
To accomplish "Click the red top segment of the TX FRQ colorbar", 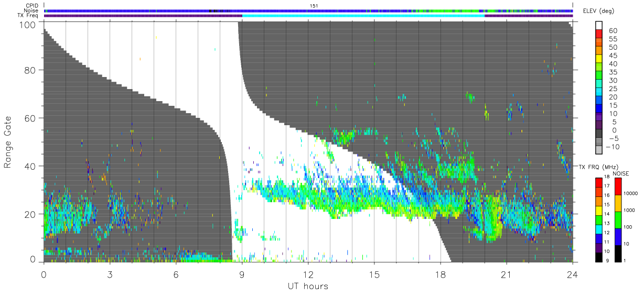I will click(598, 182).
